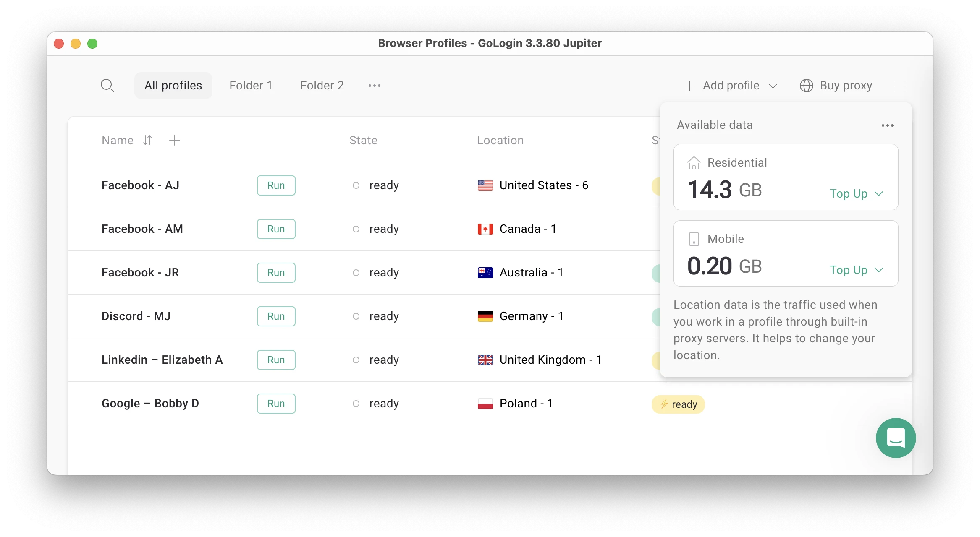Click location United Kingdom - 1
Viewport: 980px width, 537px height.
coord(550,360)
